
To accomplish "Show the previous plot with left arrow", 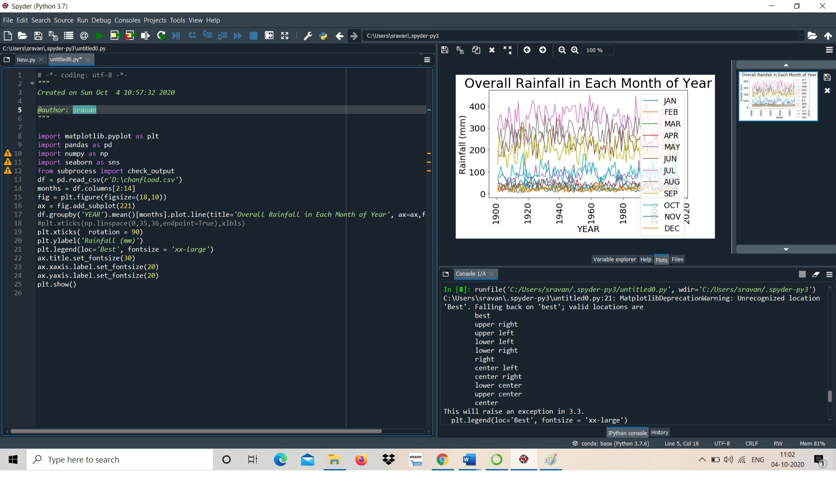I will coord(527,50).
